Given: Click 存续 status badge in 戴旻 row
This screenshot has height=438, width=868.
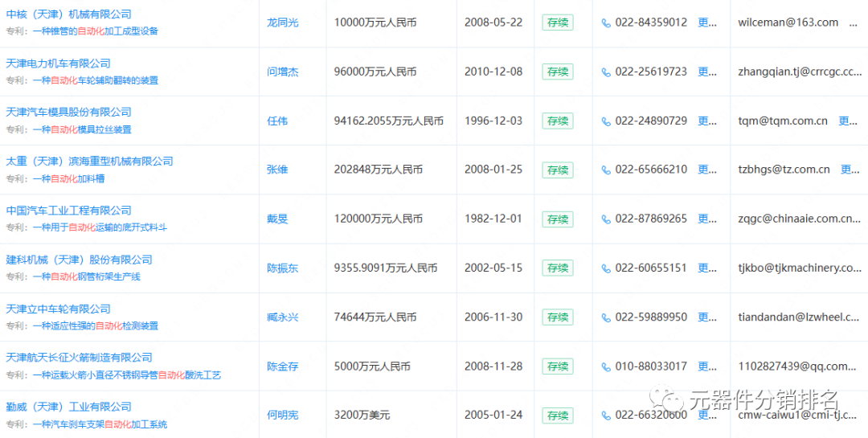Looking at the screenshot, I should point(558,219).
